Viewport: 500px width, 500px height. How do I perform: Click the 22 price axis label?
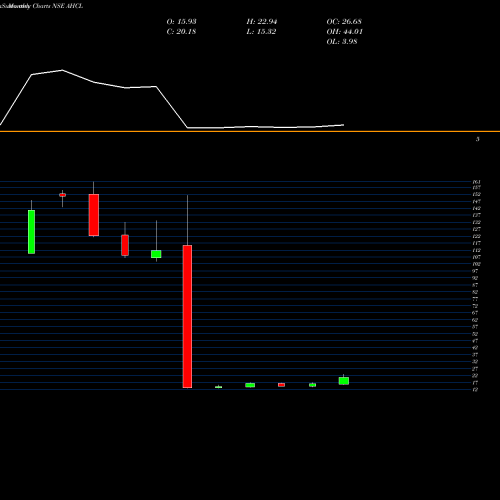(475, 376)
